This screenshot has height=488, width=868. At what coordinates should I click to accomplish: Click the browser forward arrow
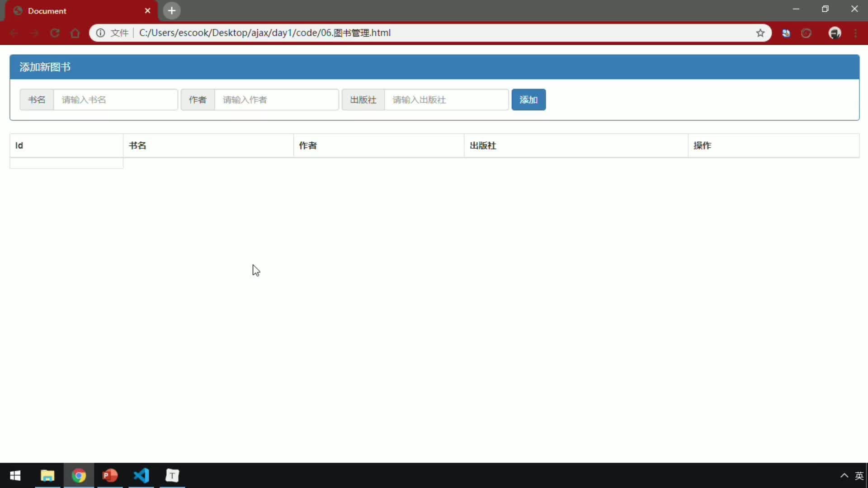tap(34, 33)
